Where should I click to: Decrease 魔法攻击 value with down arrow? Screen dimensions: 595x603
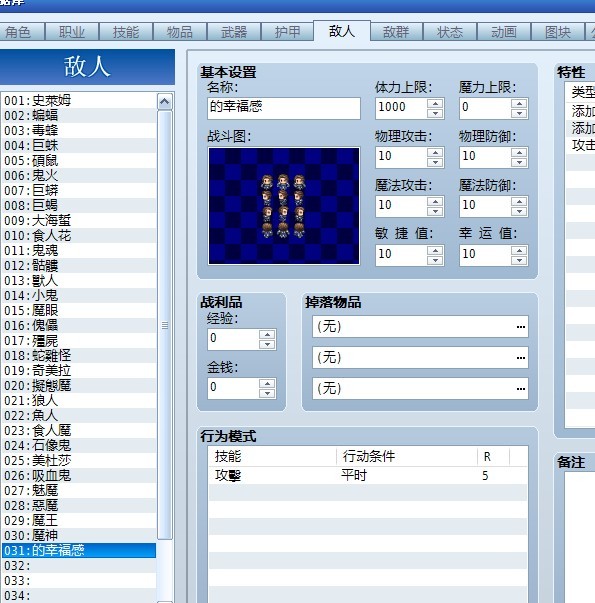coord(435,212)
